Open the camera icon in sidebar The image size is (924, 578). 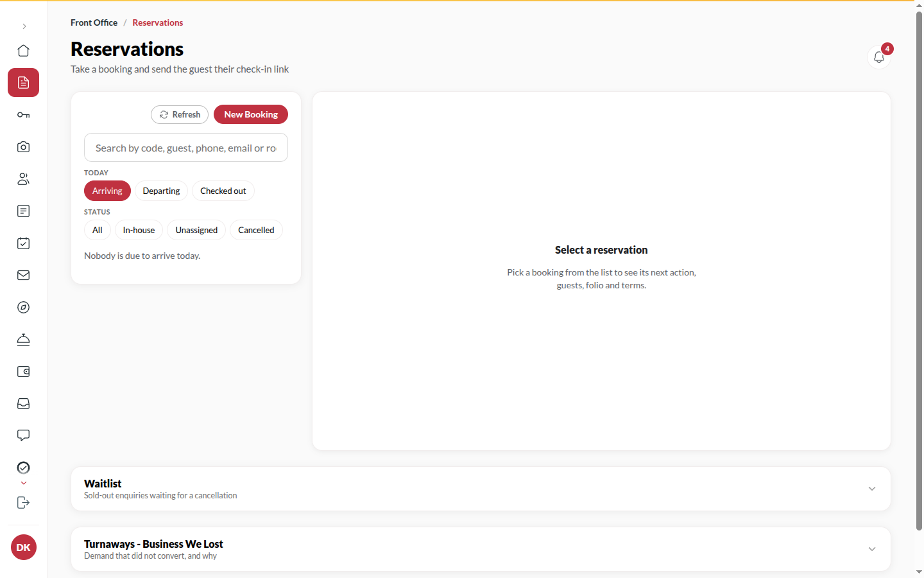pyautogui.click(x=24, y=147)
